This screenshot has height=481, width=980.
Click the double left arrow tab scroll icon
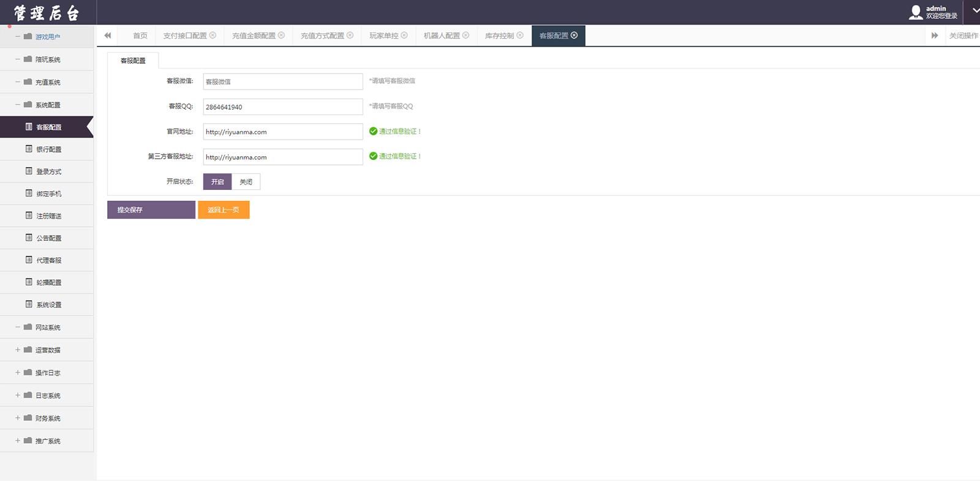[108, 36]
